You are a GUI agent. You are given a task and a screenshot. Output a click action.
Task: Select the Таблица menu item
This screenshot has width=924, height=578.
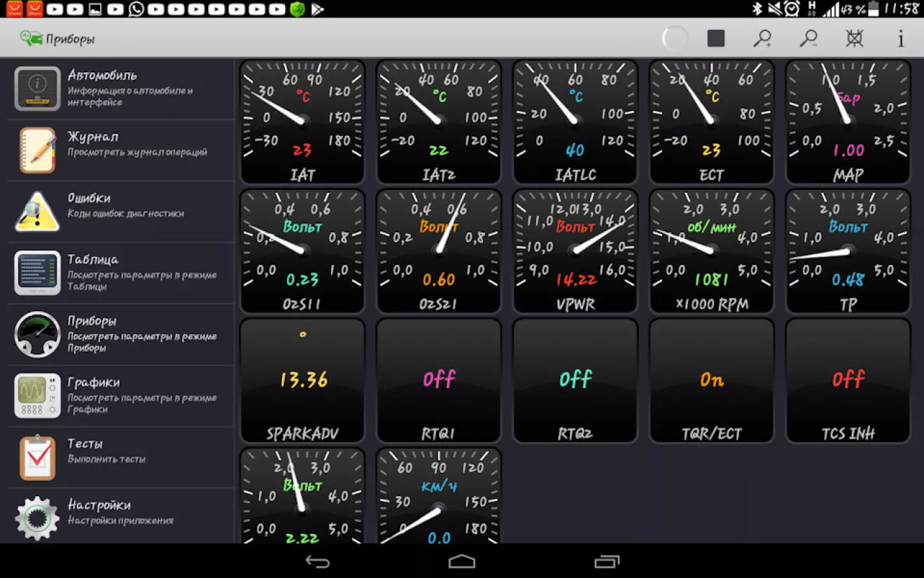click(x=120, y=273)
